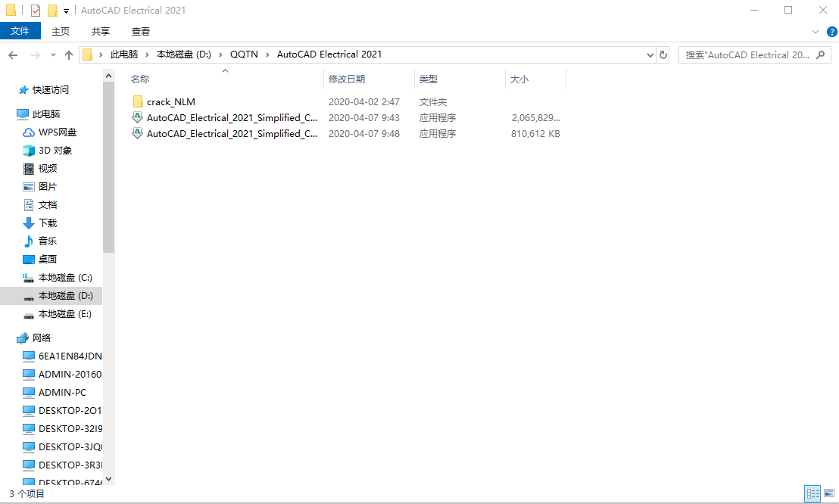This screenshot has width=839, height=504.
Task: Open network computer 6EA1EN84JDN
Action: 70,356
